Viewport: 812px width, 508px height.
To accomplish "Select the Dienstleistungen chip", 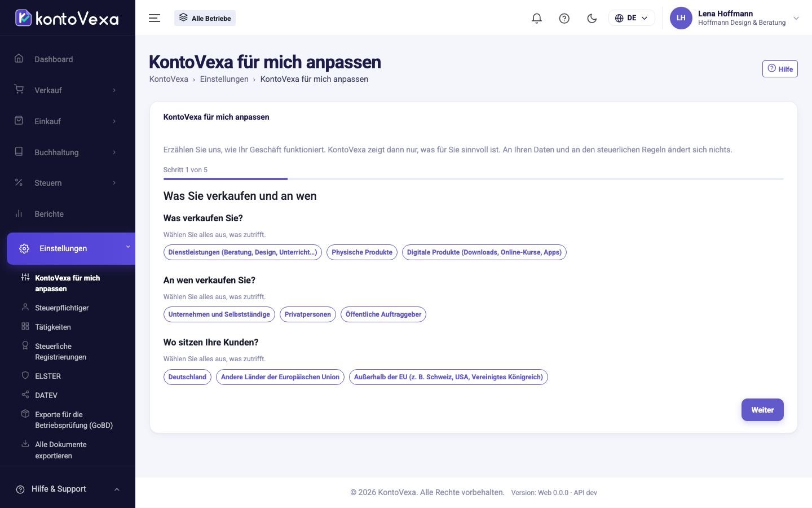I will tap(242, 252).
